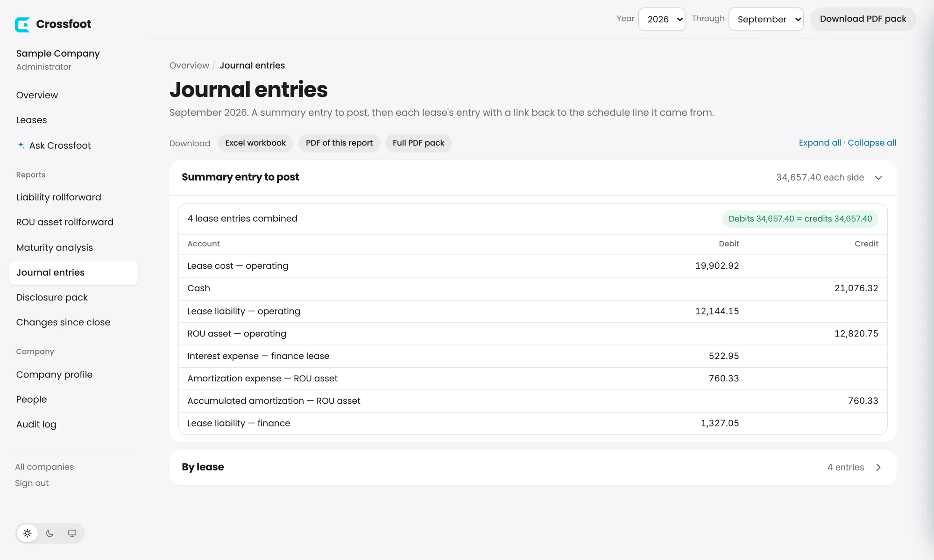This screenshot has width=934, height=560.
Task: Click the Collapse all link
Action: [x=872, y=143]
